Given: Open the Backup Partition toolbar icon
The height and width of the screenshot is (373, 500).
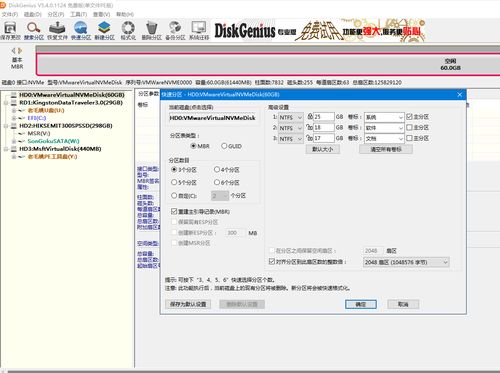Looking at the screenshot, I should [x=175, y=28].
